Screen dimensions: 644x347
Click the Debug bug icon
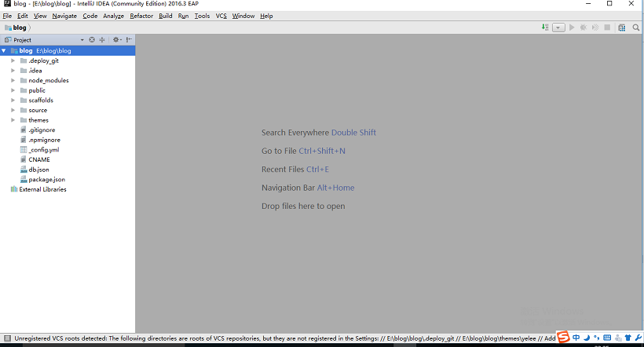click(x=584, y=27)
